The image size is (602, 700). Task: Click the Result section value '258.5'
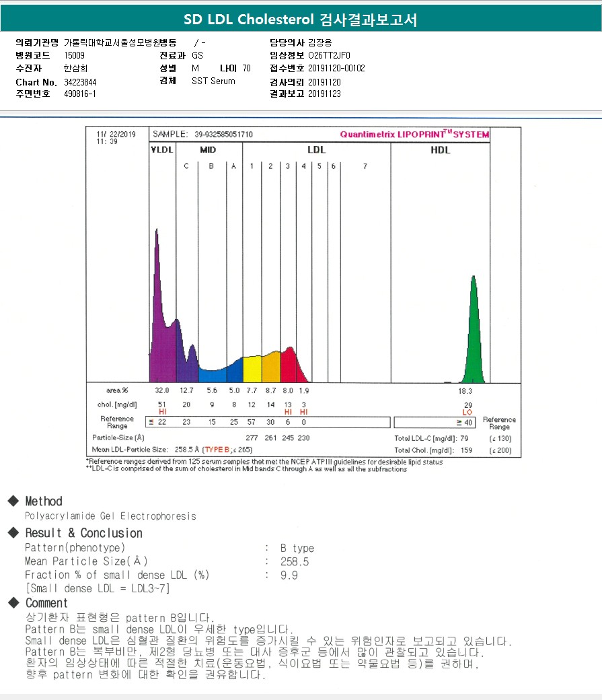click(295, 561)
